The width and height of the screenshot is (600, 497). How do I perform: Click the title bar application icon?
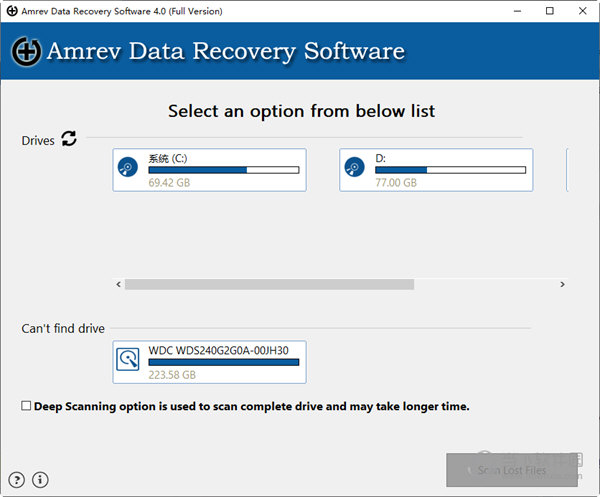coord(12,11)
